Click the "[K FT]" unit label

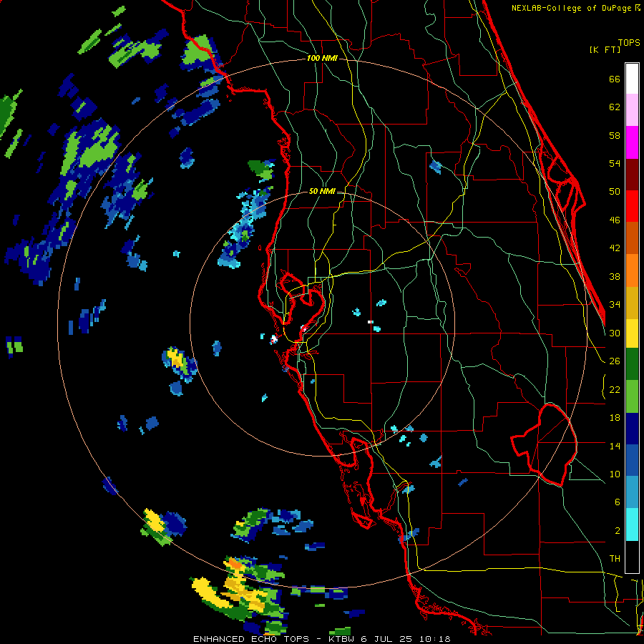tap(605, 49)
